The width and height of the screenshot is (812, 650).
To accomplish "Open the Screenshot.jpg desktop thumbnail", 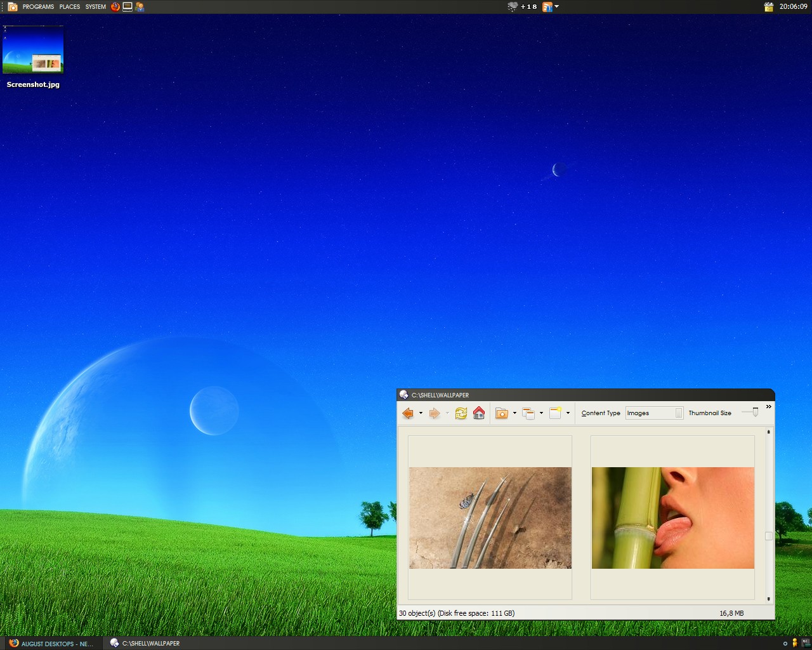I will click(33, 51).
